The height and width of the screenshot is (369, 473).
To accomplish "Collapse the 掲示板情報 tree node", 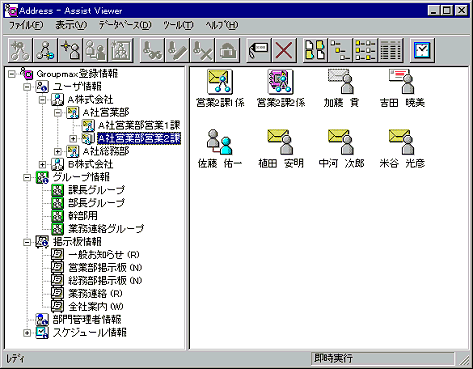I will pyautogui.click(x=27, y=242).
